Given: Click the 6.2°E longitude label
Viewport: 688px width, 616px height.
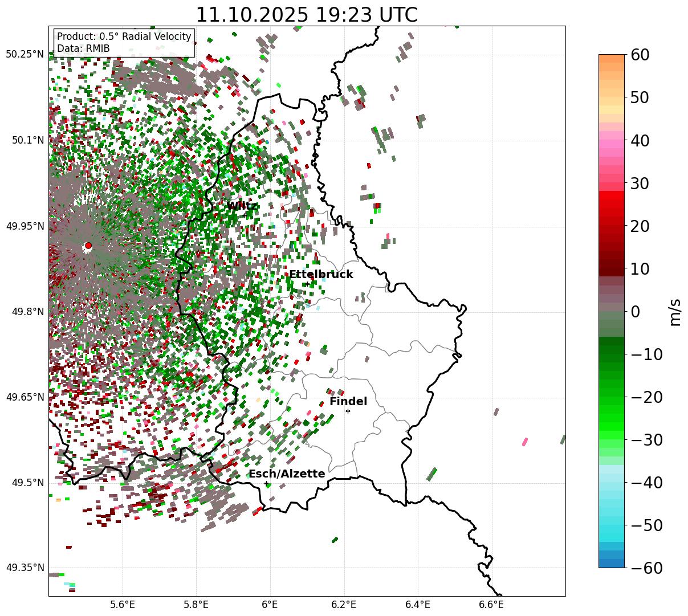Looking at the screenshot, I should tap(344, 605).
